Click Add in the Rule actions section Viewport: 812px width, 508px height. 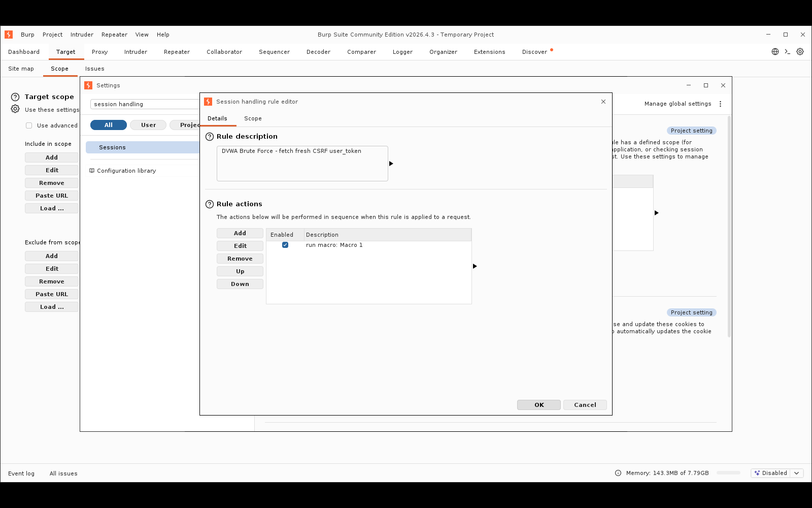(240, 233)
